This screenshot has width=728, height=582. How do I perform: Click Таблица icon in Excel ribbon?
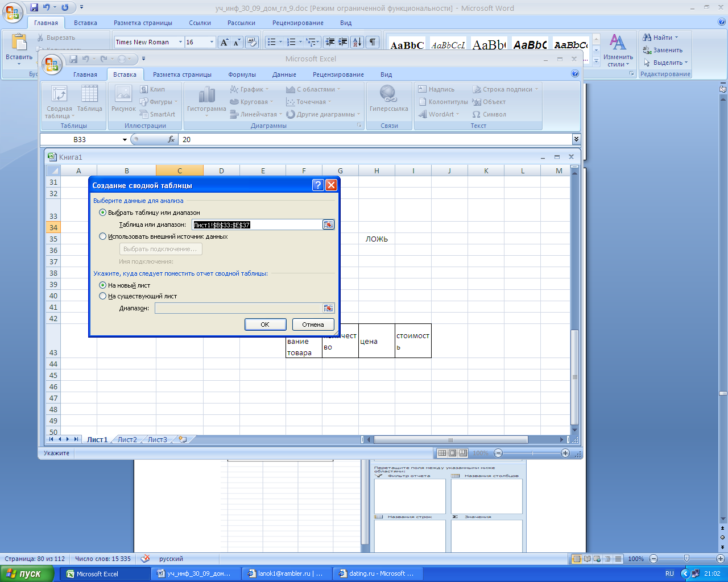[89, 99]
